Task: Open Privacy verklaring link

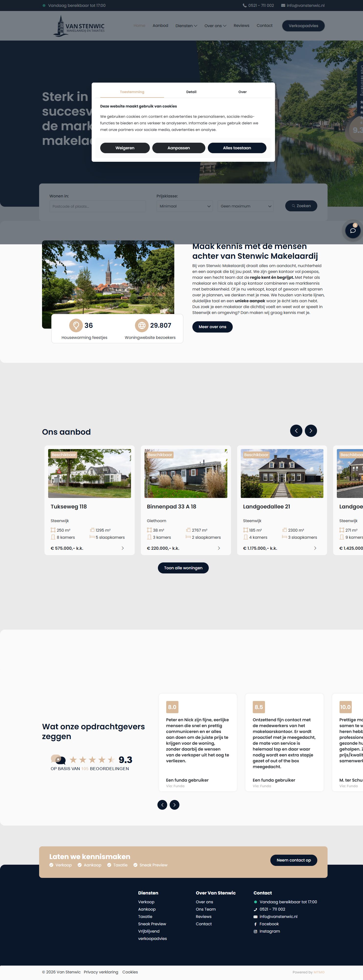Action: 101,972
